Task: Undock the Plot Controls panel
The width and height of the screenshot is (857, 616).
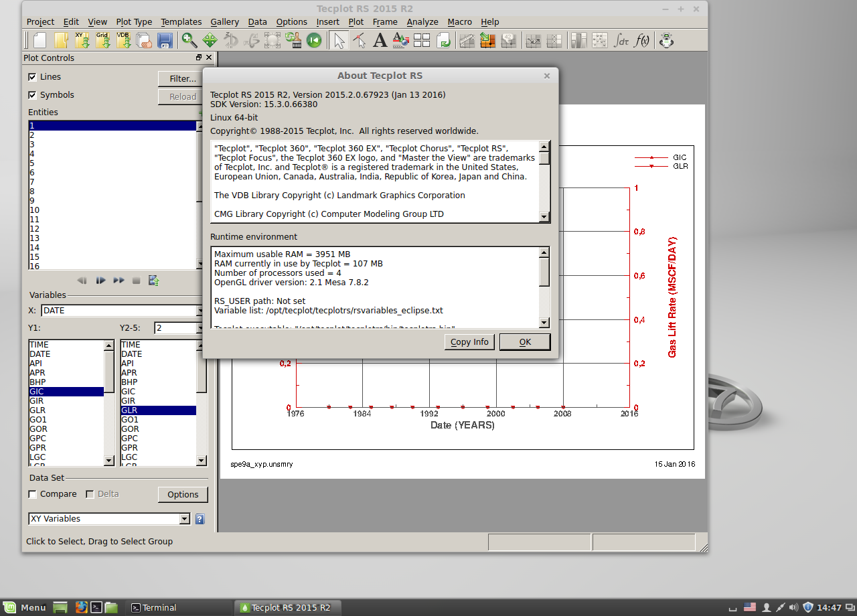Action: 199,58
